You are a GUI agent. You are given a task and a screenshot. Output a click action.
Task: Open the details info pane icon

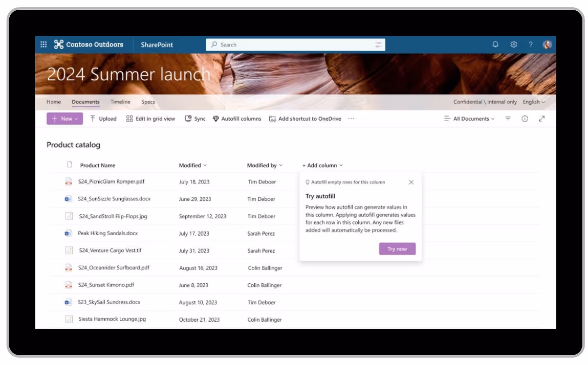point(525,119)
